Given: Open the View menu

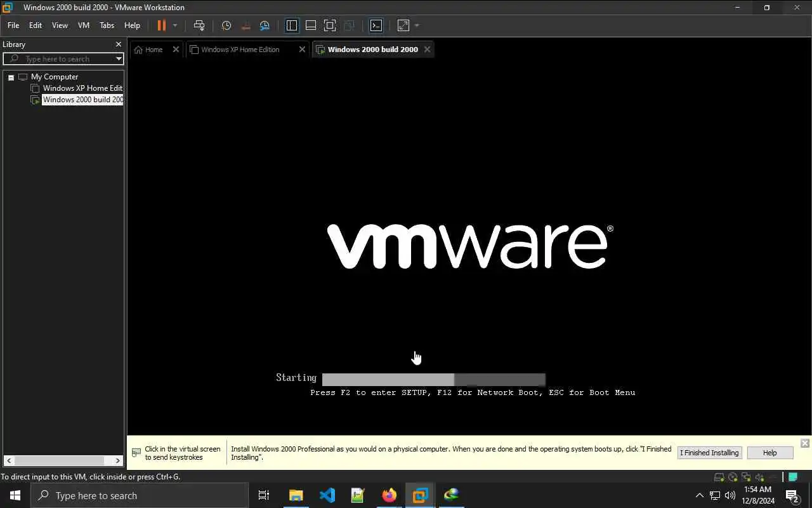Looking at the screenshot, I should tap(60, 25).
